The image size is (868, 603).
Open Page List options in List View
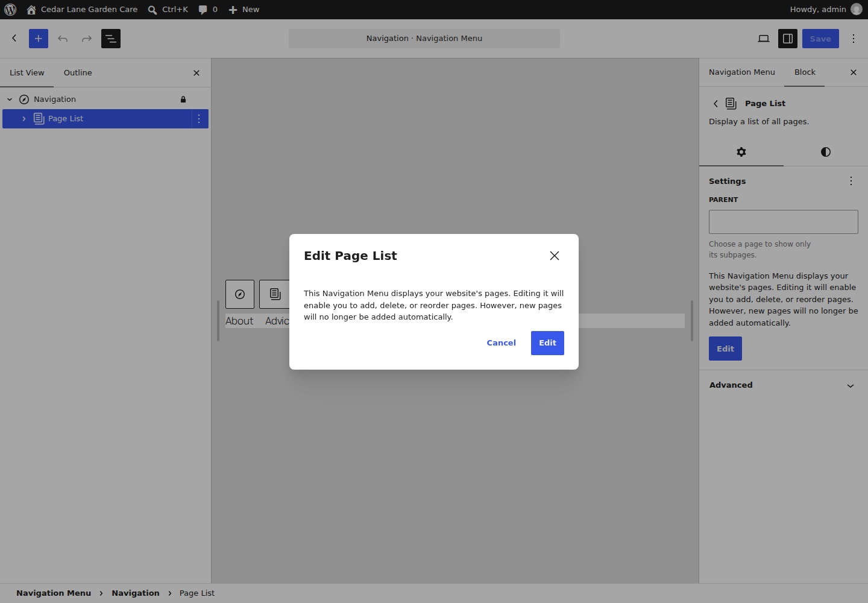(x=199, y=119)
